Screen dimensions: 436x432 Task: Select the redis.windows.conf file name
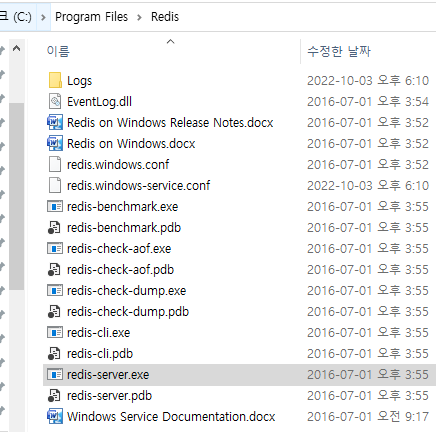tap(118, 165)
